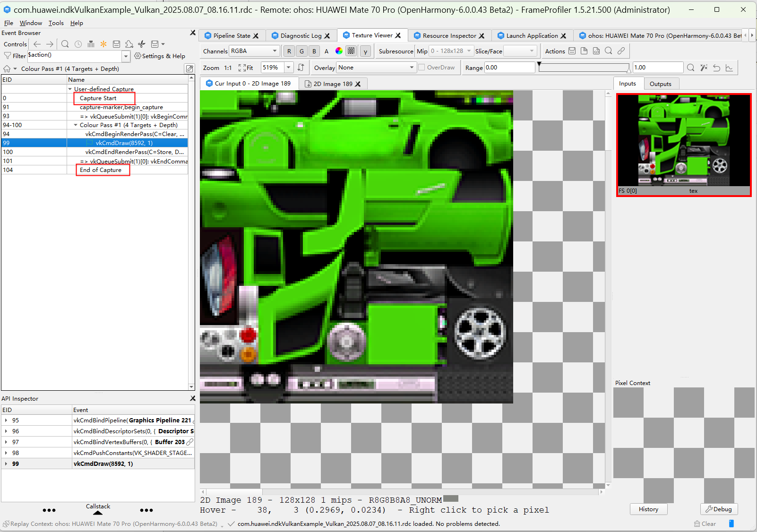
Task: Toggle the gamma (γ) display icon
Action: tap(366, 51)
